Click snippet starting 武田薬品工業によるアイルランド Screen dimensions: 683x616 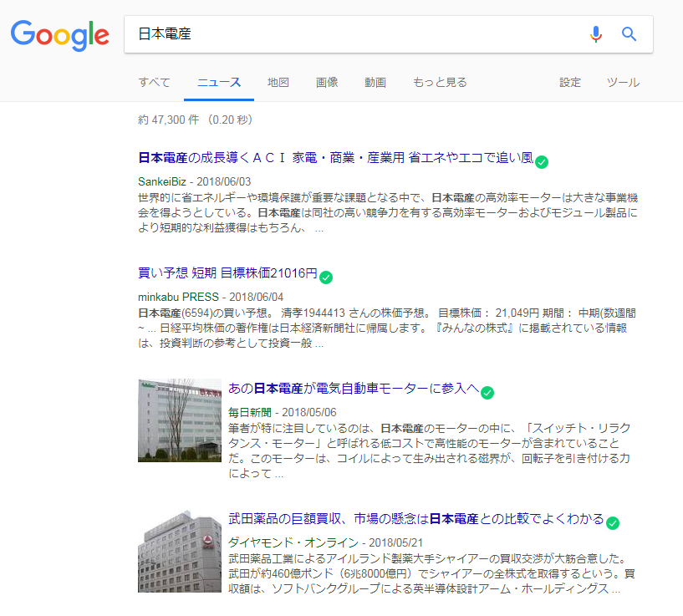coord(431,573)
